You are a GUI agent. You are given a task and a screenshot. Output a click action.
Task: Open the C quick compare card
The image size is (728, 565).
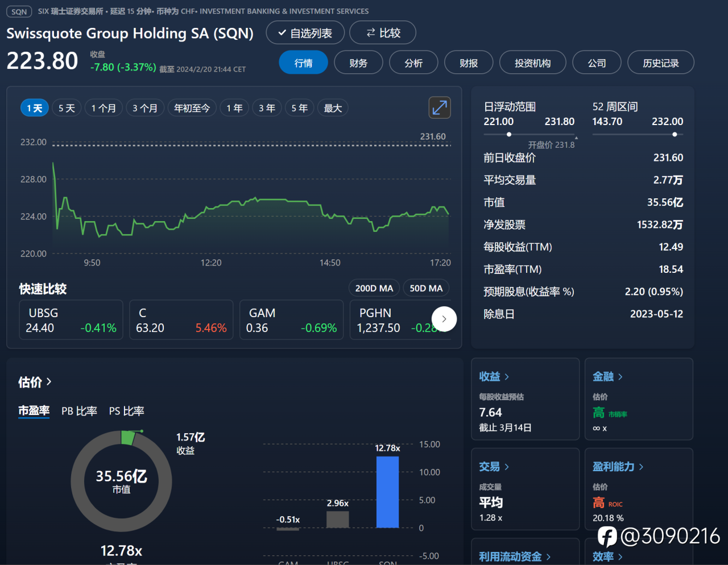(x=181, y=320)
